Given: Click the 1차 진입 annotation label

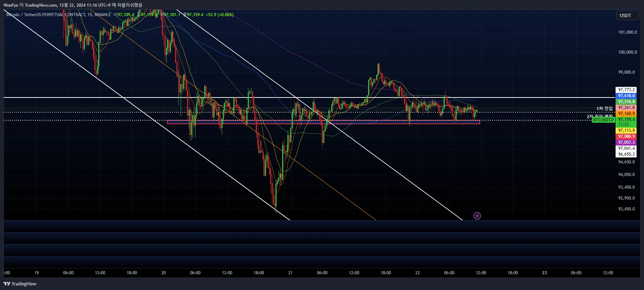Looking at the screenshot, I should [x=605, y=109].
